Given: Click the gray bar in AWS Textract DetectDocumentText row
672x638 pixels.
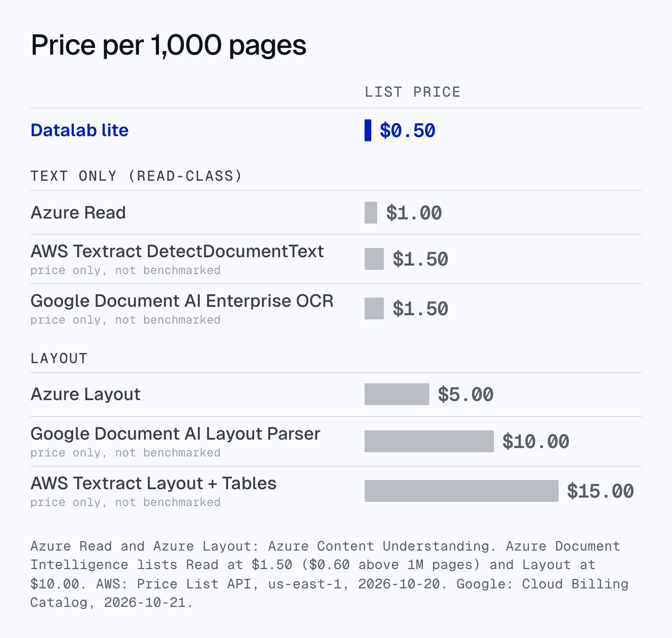Looking at the screenshot, I should coord(374,259).
